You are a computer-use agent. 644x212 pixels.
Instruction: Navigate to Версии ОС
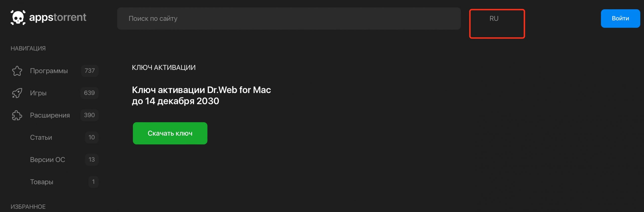point(48,159)
